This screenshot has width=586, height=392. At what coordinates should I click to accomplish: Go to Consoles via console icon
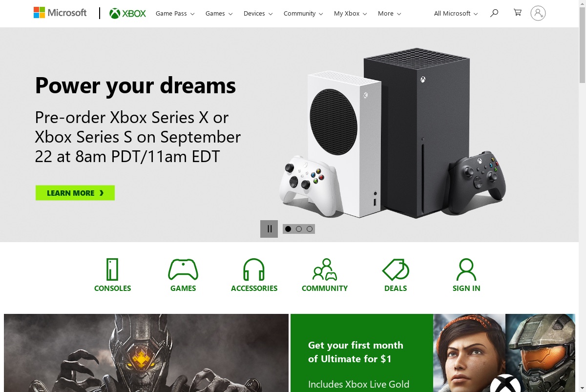(x=112, y=269)
